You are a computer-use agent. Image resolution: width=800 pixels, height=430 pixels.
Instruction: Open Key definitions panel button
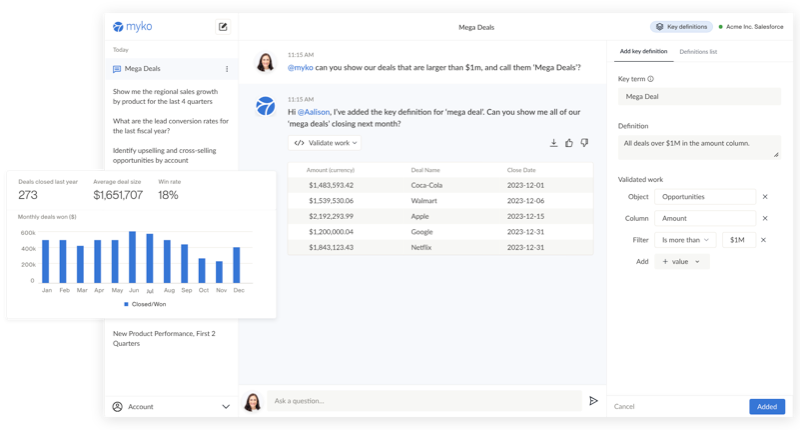tap(682, 27)
